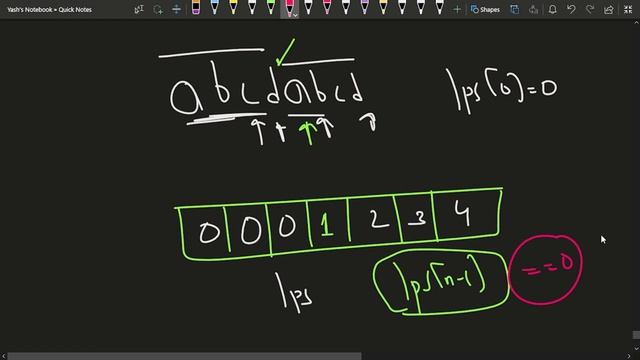Click the Ink to Text icon
The image size is (640, 360).
tap(533, 9)
